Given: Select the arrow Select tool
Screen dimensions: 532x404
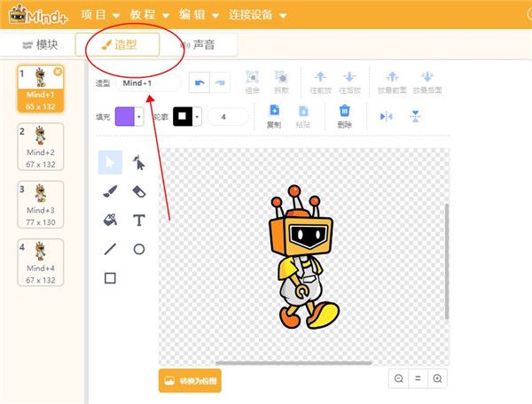Looking at the screenshot, I should (x=110, y=162).
